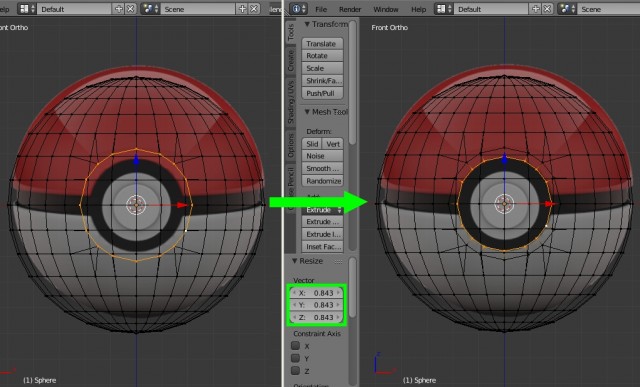
Task: Open the Render menu
Action: 350,9
